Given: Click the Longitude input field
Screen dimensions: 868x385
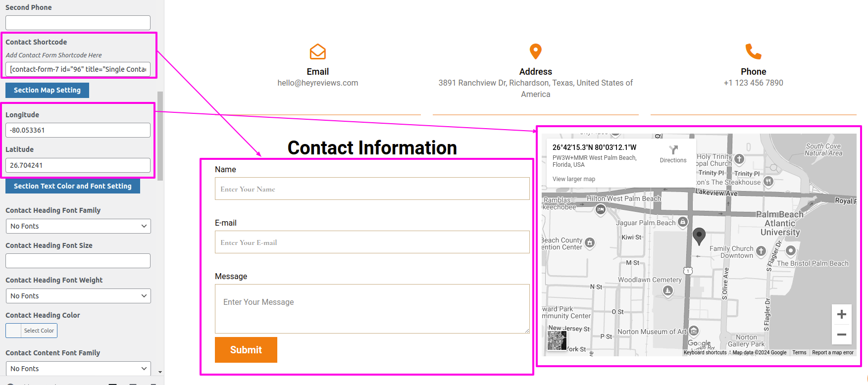Looking at the screenshot, I should tap(78, 130).
